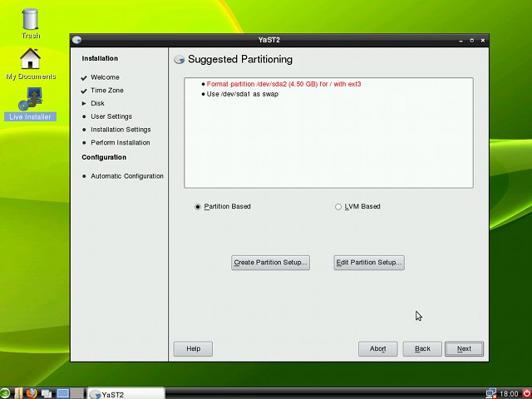Close the YaST2 window

483,40
